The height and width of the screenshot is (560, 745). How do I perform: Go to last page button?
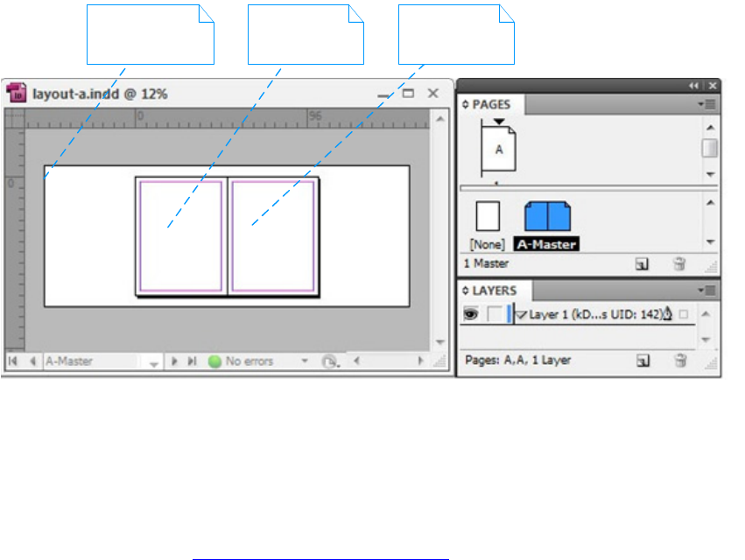(x=192, y=361)
